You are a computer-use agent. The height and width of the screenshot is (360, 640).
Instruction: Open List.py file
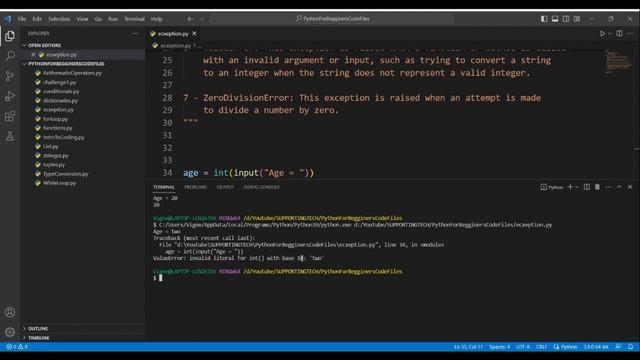coord(51,146)
